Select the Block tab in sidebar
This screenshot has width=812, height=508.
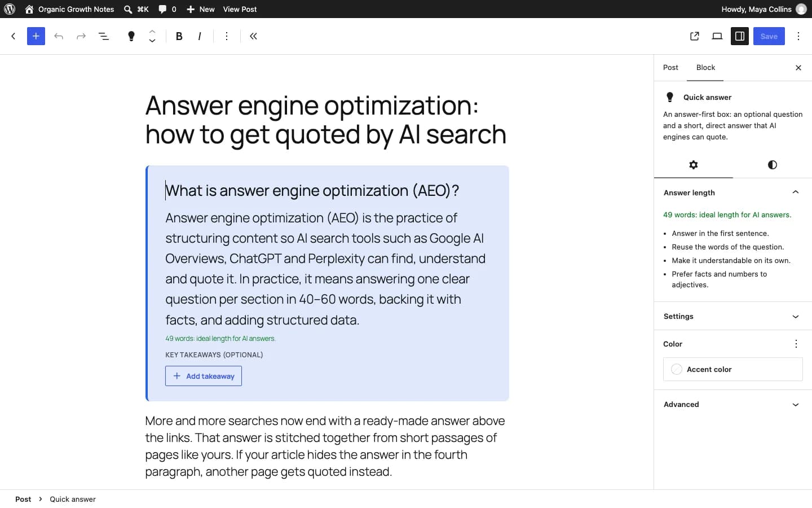click(x=705, y=68)
